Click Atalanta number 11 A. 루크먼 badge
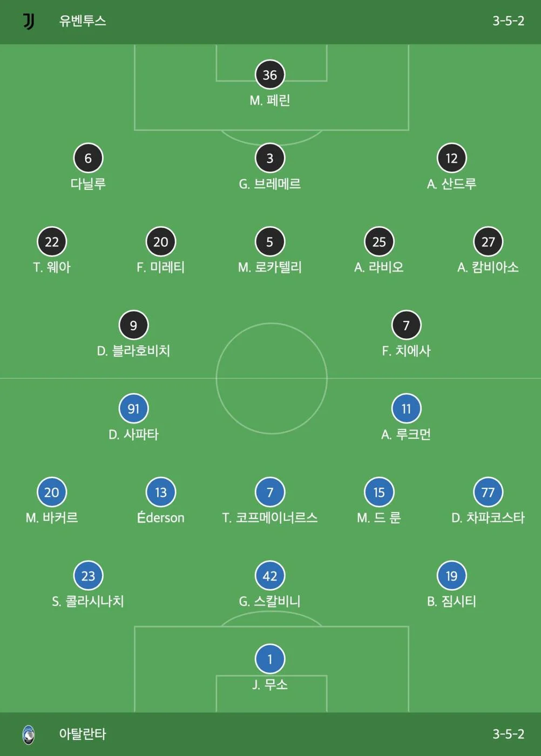The height and width of the screenshot is (756, 541). coord(406,409)
